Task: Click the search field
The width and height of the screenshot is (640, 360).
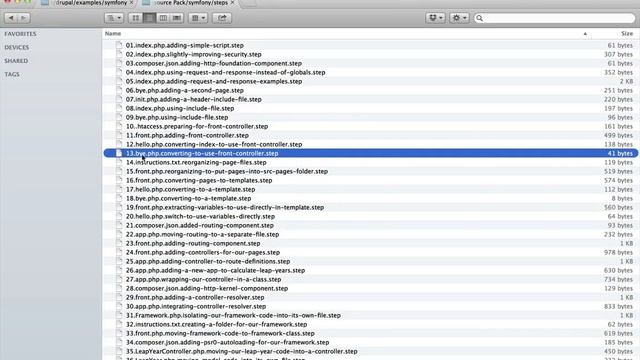Action: 555,18
